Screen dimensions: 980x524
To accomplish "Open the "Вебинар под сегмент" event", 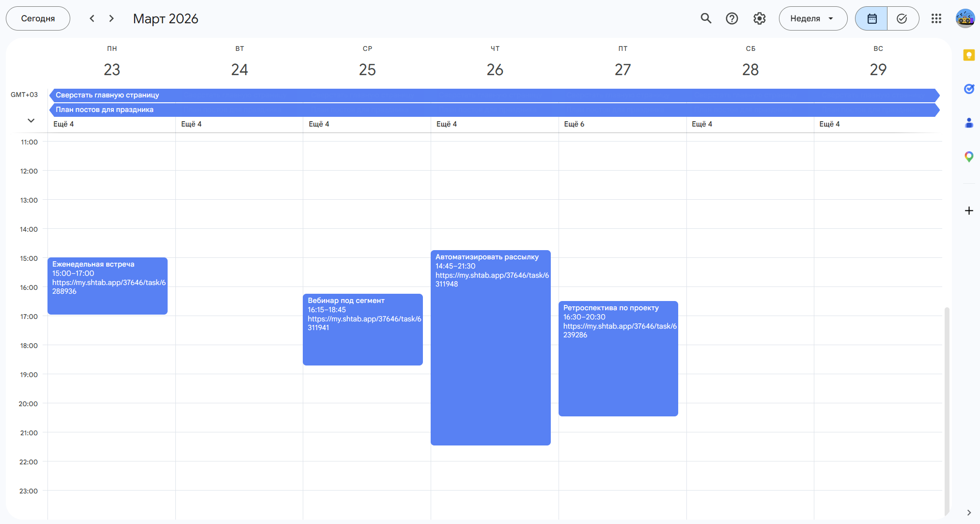I will [x=362, y=330].
